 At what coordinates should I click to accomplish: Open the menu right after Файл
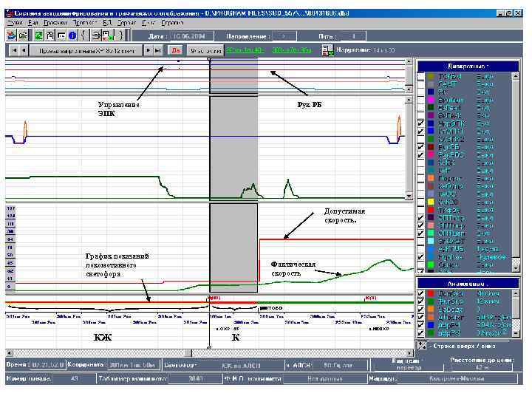[x=33, y=23]
